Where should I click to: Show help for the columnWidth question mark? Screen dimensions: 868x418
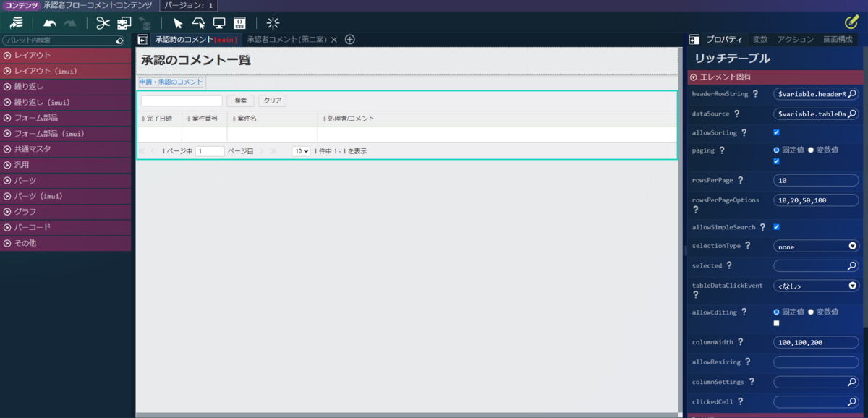tap(740, 342)
